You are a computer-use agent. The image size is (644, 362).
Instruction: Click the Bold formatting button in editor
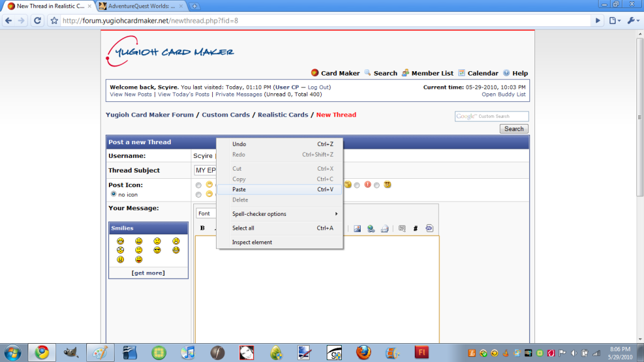point(203,229)
